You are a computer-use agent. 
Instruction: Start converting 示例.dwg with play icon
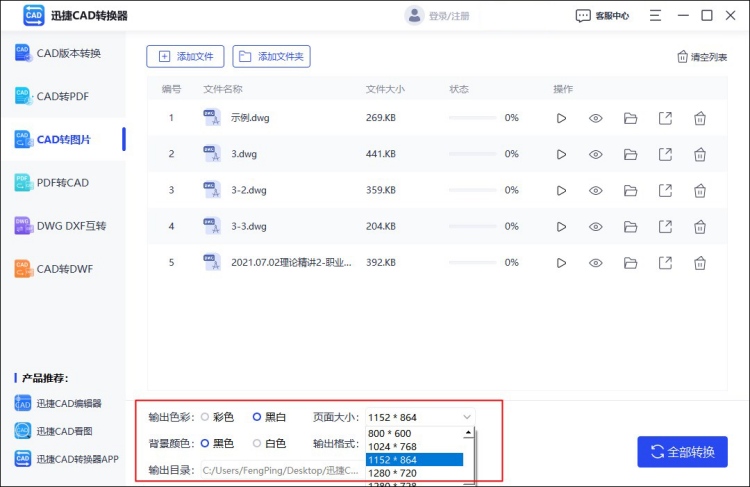(561, 118)
